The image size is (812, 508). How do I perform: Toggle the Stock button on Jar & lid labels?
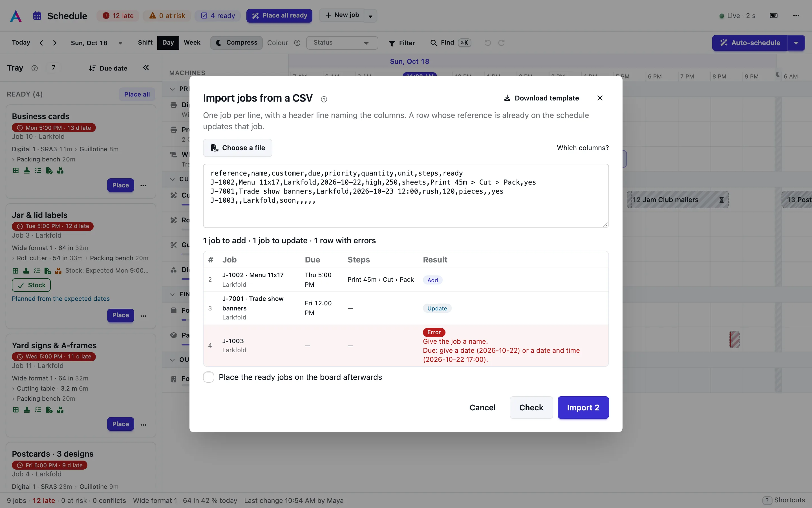(31, 285)
